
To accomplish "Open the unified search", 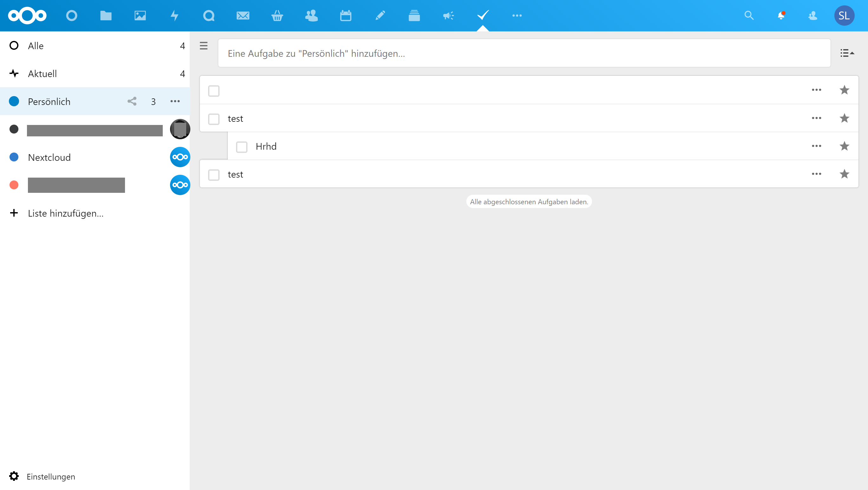I will pos(749,16).
